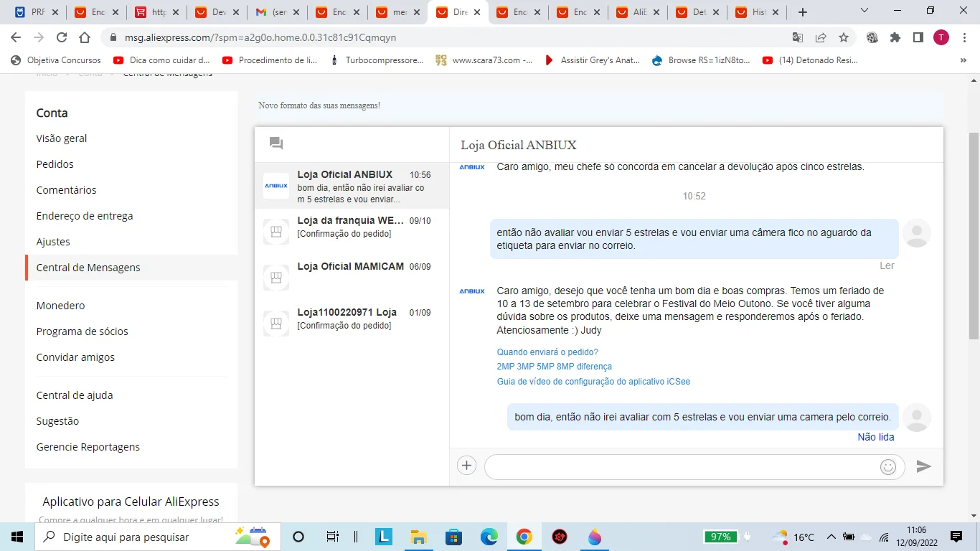Screen dimensions: 980x551
Task: Click the '2MP 3MP 5MP 8MP diferença' link
Action: [555, 367]
